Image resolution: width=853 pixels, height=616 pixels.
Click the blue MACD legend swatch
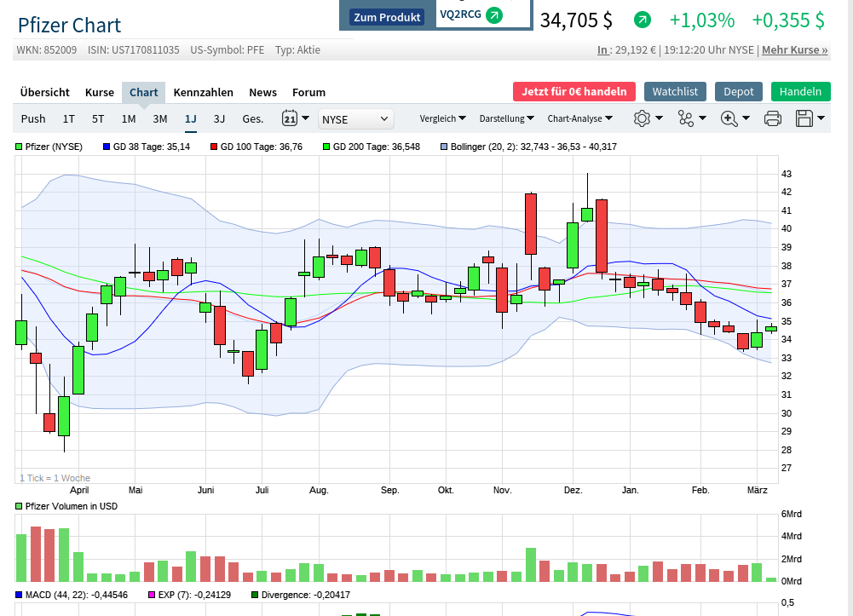pyautogui.click(x=19, y=595)
